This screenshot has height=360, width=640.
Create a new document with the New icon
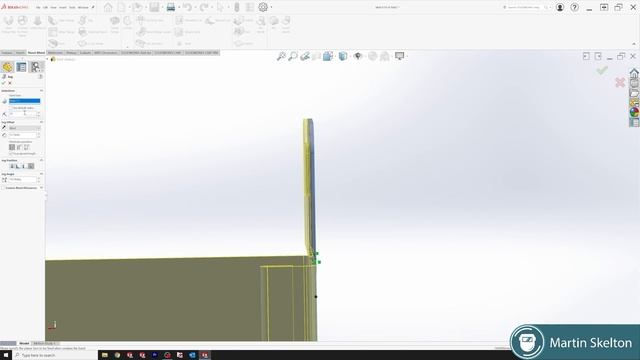coord(122,7)
